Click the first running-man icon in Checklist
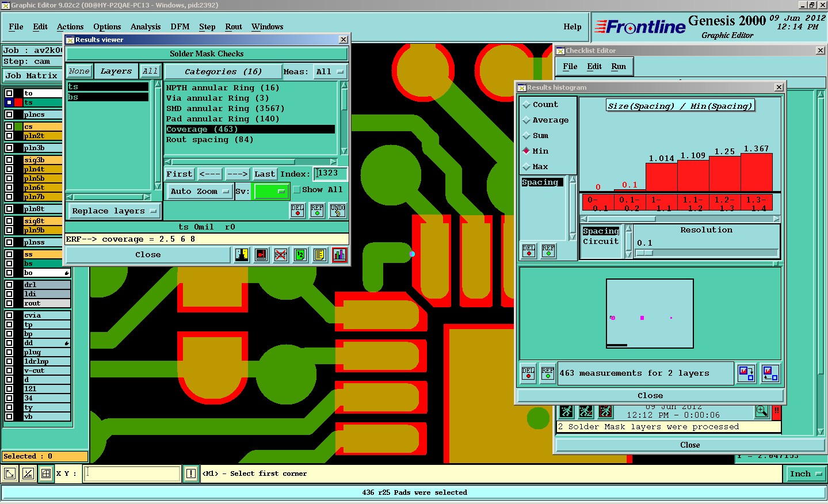 [566, 411]
